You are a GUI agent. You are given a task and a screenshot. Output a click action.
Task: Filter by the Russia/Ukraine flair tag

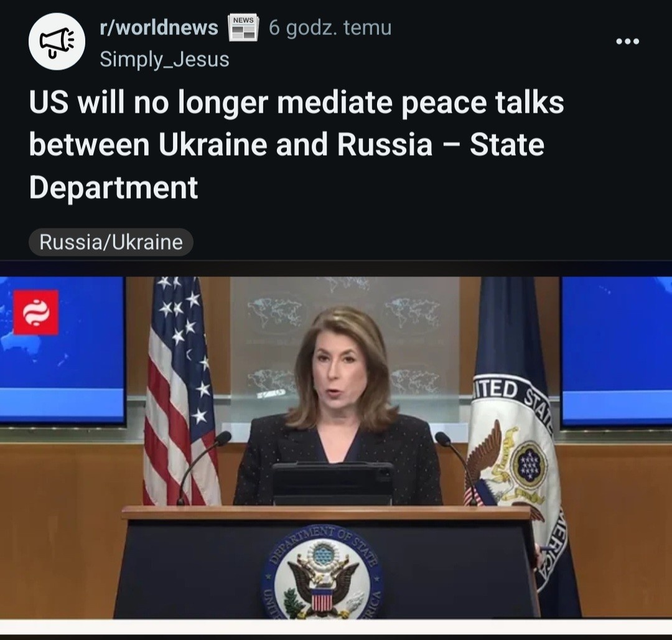tap(111, 242)
